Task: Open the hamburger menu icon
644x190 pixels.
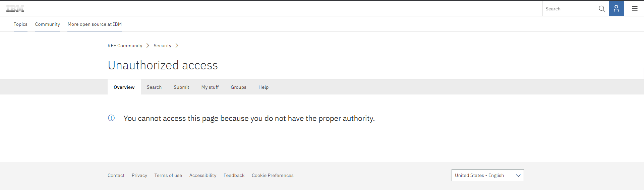Action: 635,9
